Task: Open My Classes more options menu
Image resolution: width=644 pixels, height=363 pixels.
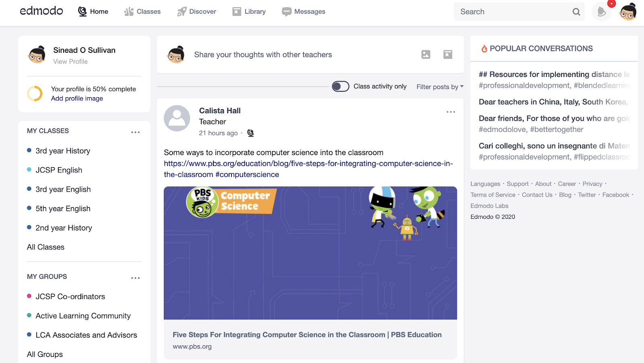Action: [x=135, y=132]
